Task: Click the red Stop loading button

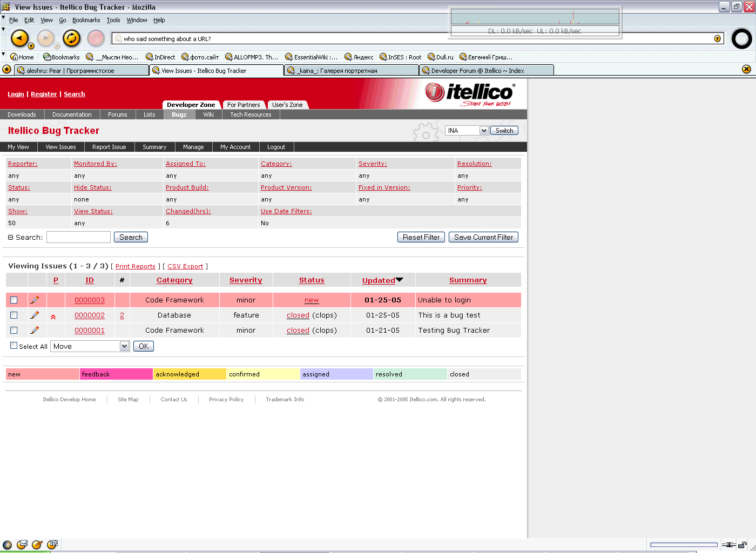Action: pyautogui.click(x=96, y=38)
